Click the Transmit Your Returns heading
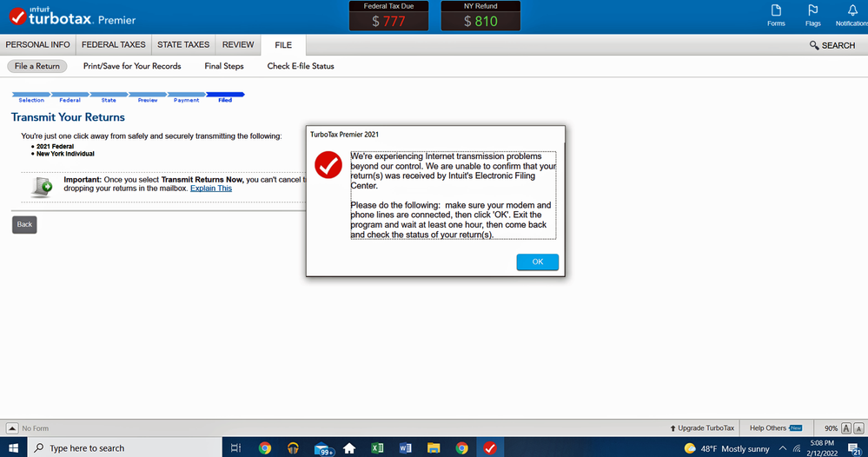Viewport: 868px width, 457px height. 68,117
